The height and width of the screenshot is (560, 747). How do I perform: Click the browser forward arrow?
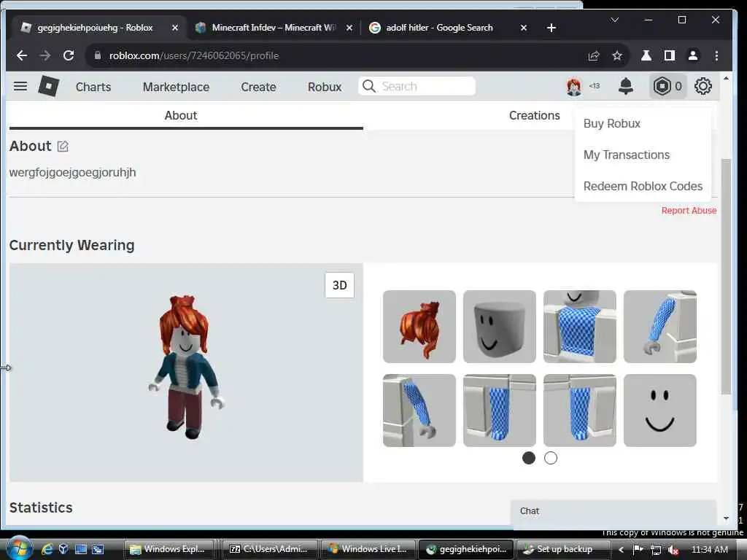45,55
